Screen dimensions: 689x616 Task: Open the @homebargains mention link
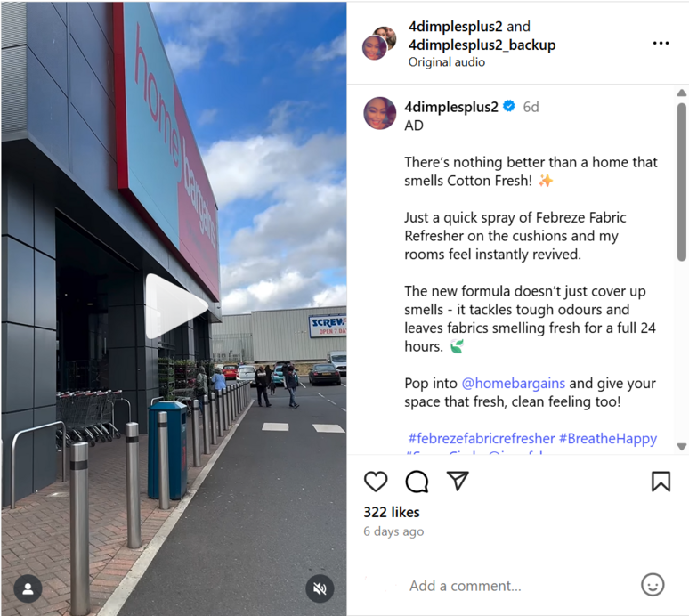click(514, 383)
